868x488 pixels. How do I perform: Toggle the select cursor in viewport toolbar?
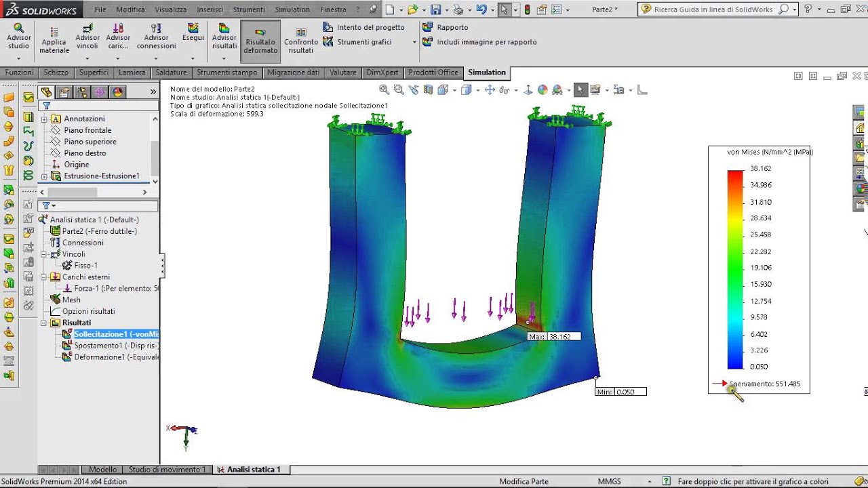tap(580, 89)
